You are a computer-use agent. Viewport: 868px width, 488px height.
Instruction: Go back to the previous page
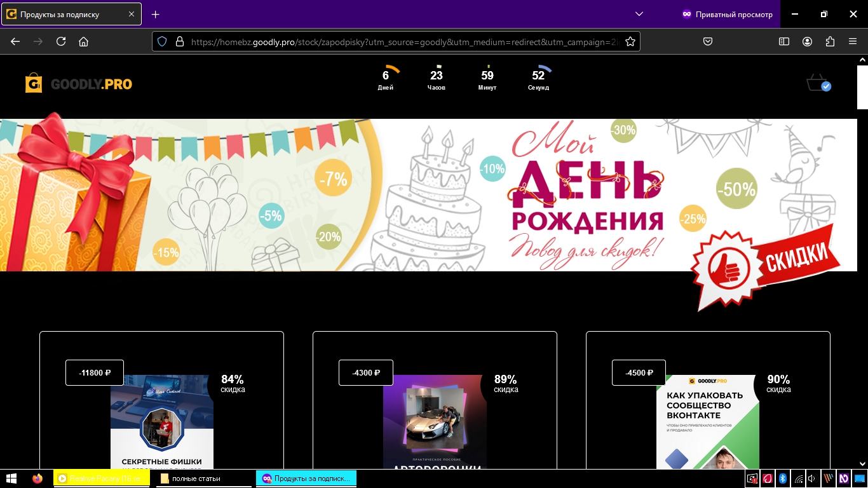point(15,41)
